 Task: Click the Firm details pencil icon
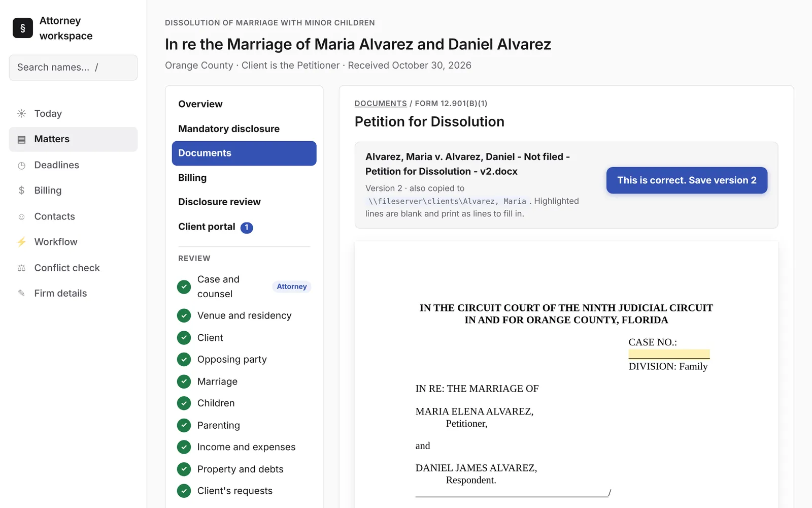tap(21, 293)
